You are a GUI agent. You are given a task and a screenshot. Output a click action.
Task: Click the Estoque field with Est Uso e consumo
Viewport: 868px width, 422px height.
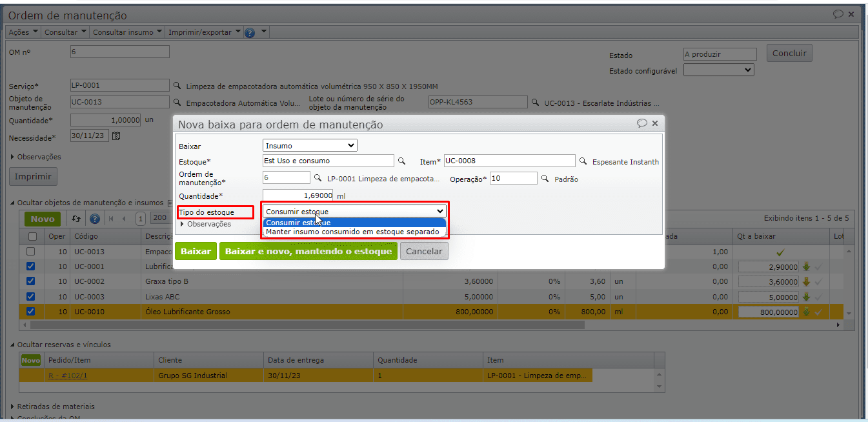(328, 161)
